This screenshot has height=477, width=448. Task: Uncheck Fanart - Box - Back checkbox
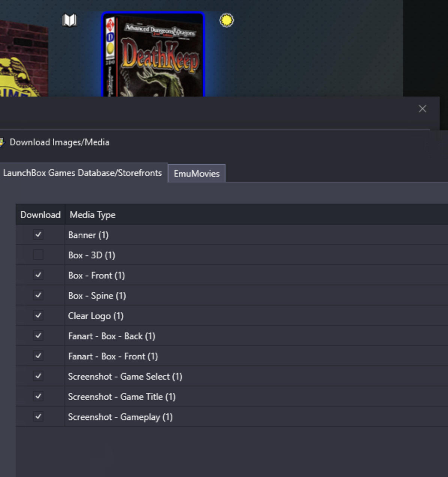click(38, 336)
